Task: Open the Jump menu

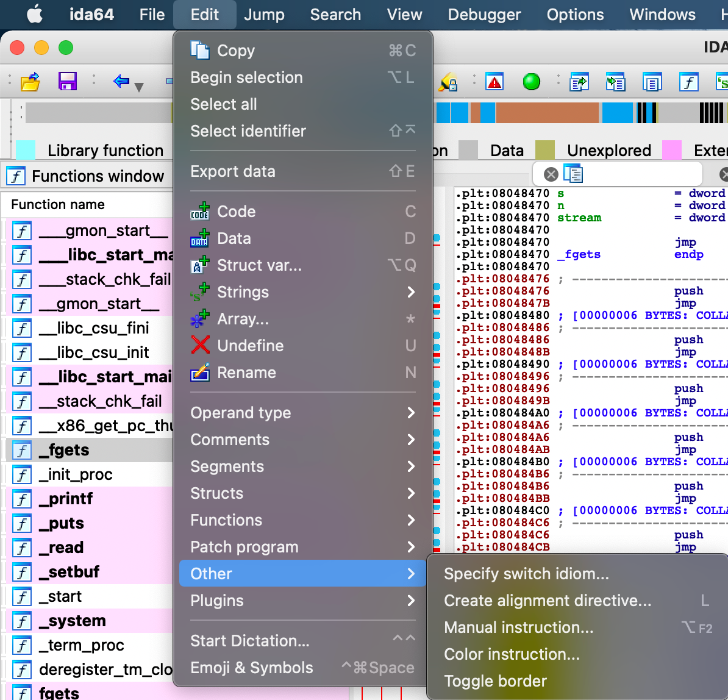Action: [x=264, y=15]
